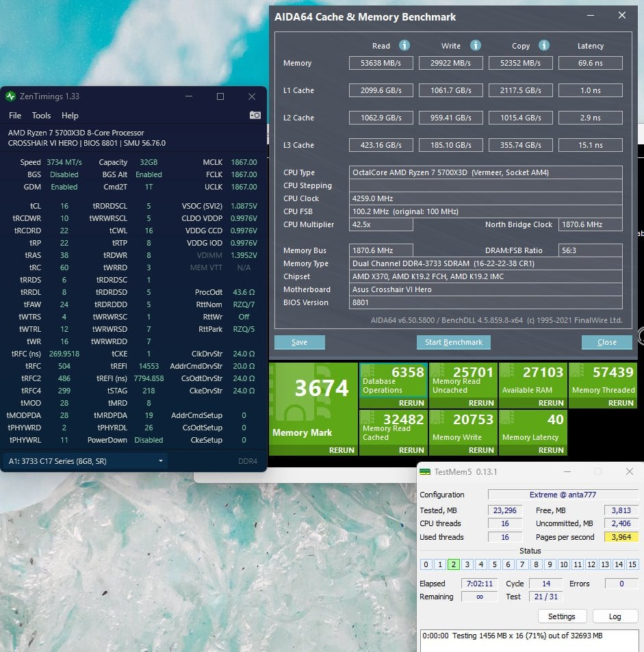Click the Read column info icon
Screen dimensions: 644x652
tap(404, 46)
